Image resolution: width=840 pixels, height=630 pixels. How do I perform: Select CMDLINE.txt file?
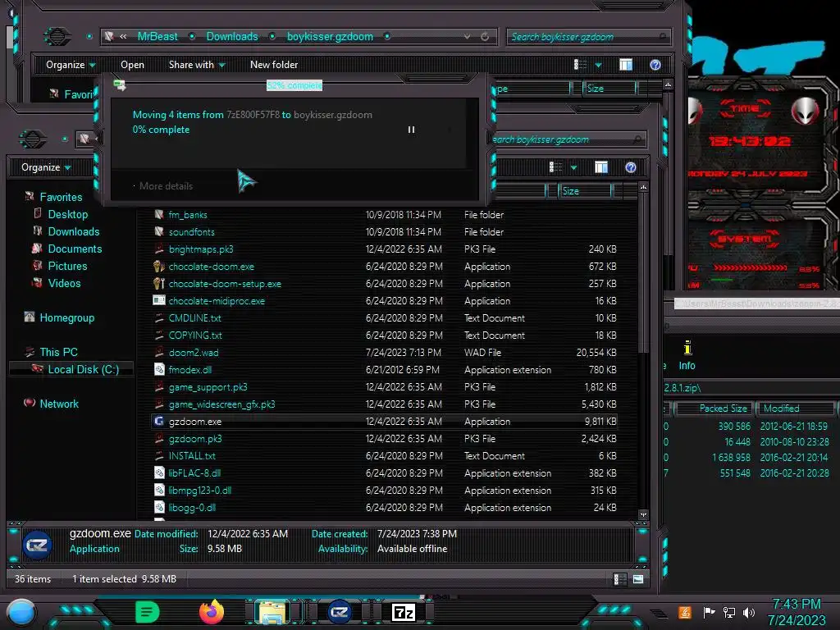tap(194, 317)
